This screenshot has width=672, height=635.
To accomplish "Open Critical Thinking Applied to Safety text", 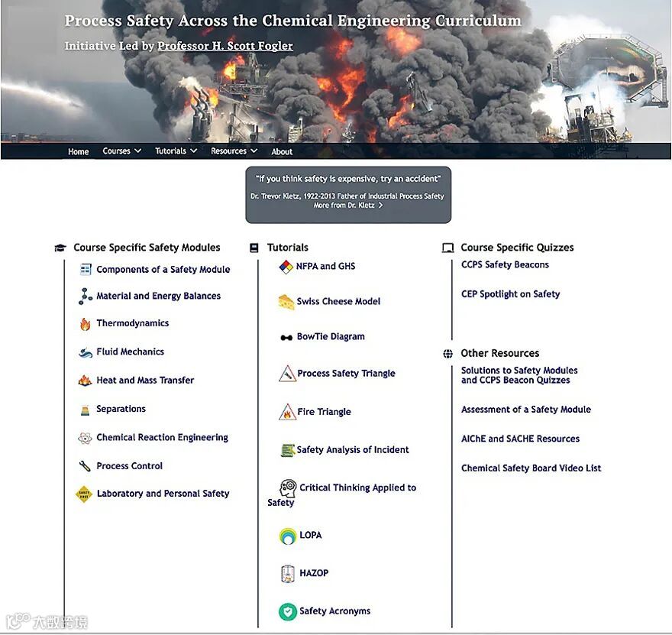I will [341, 495].
